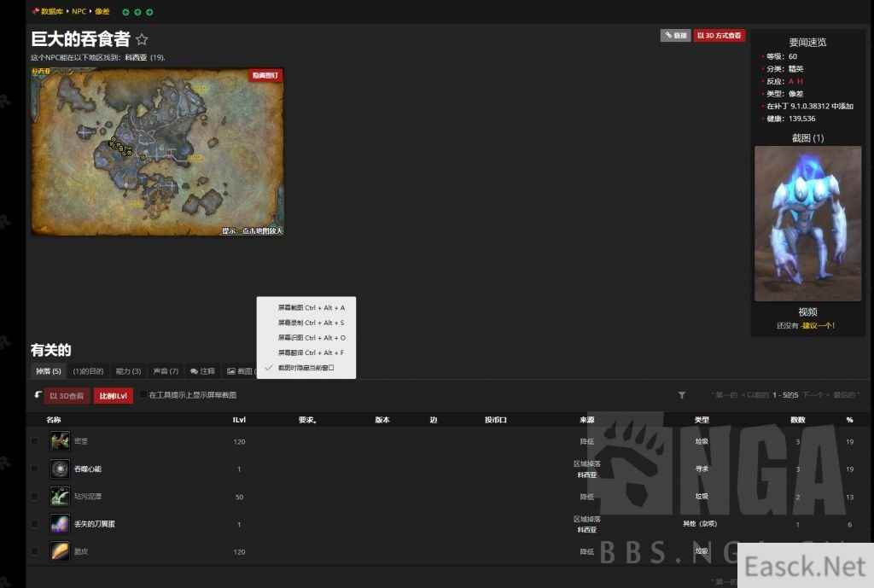Click the red button on the map corner
Viewport: 874px width, 588px height.
point(265,75)
